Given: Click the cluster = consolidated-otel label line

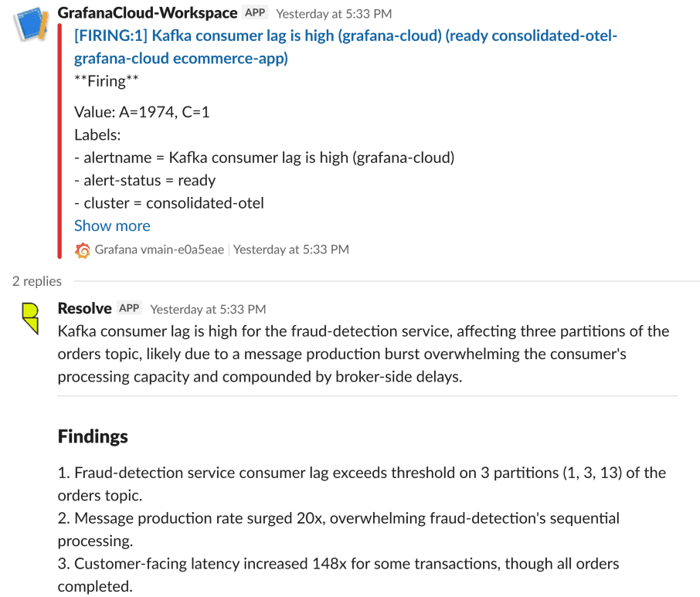Looking at the screenshot, I should (x=169, y=203).
